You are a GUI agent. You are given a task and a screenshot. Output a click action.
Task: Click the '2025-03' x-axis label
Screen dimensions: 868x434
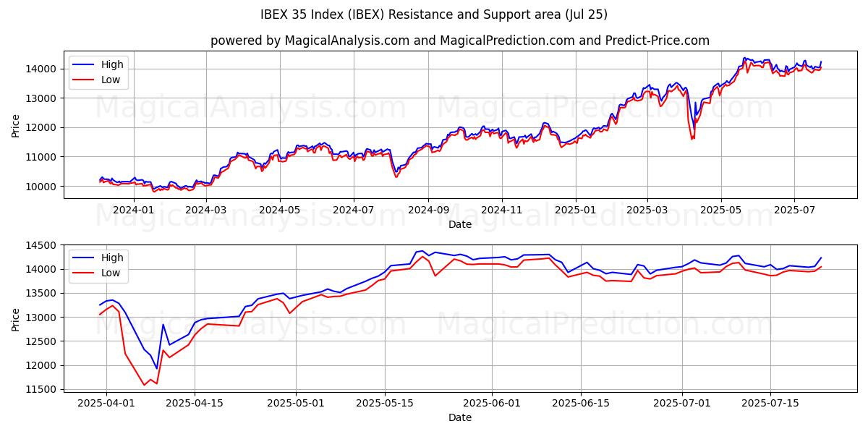[647, 210]
